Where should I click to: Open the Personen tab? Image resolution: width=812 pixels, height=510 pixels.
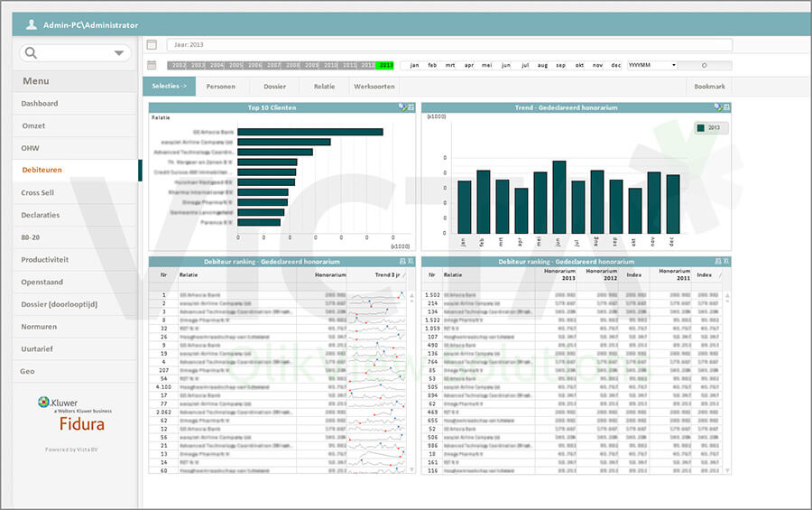coord(221,87)
